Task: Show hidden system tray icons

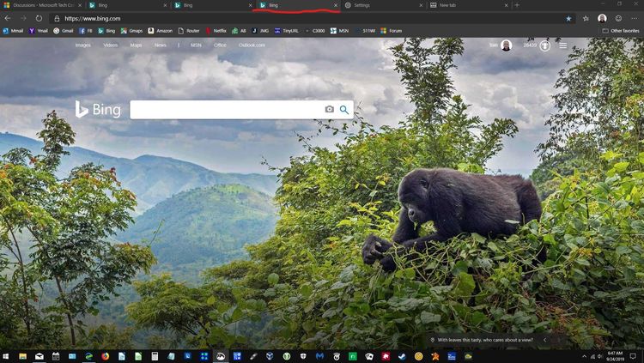Action: coord(584,356)
